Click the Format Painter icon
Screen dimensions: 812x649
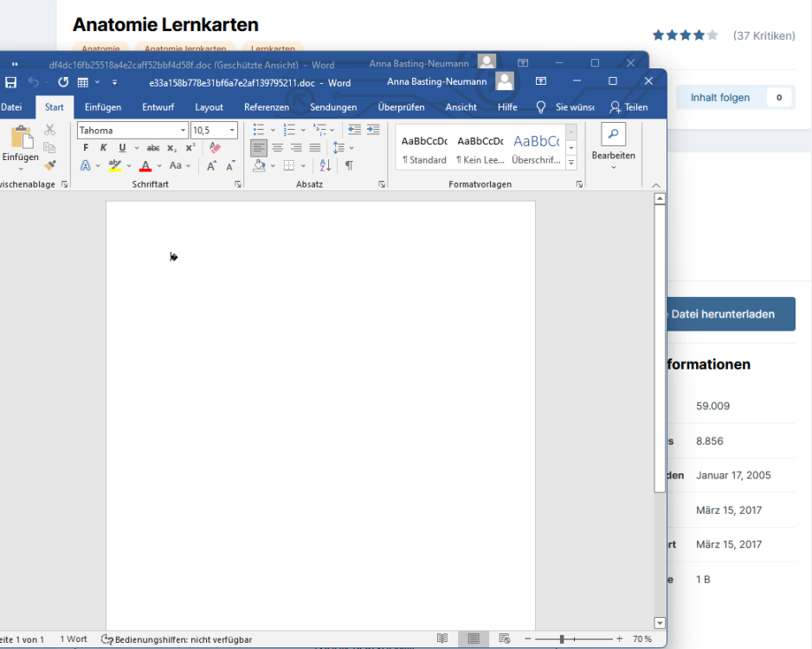tap(51, 164)
